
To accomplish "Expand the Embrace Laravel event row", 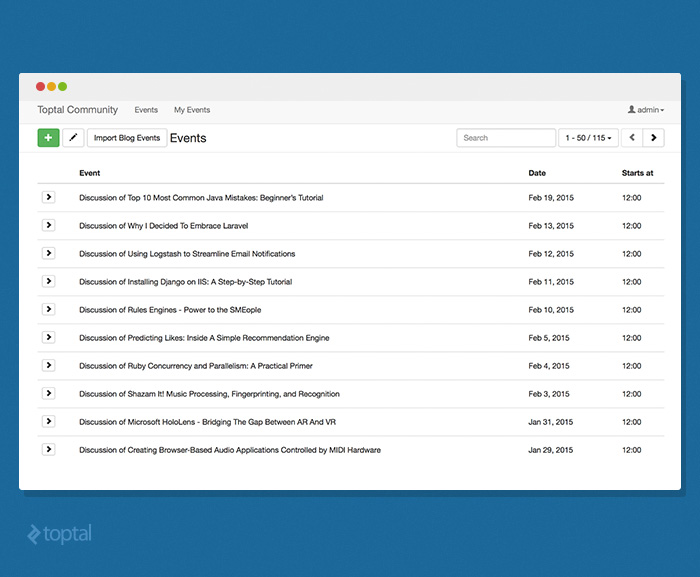I will pyautogui.click(x=48, y=225).
